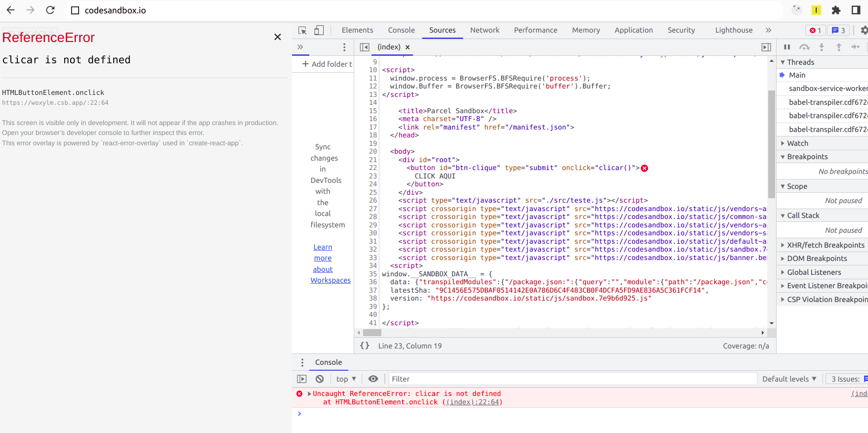The image size is (868, 433).
Task: Open the browser side panel icon
Action: [856, 10]
